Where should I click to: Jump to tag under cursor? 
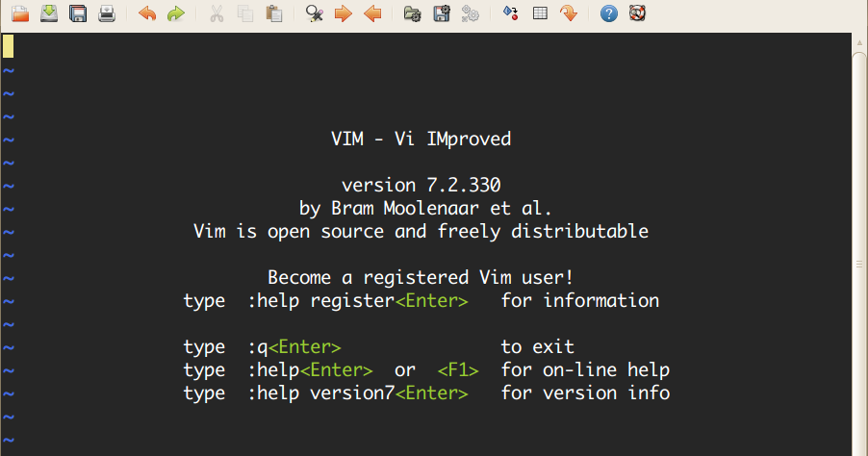click(569, 13)
